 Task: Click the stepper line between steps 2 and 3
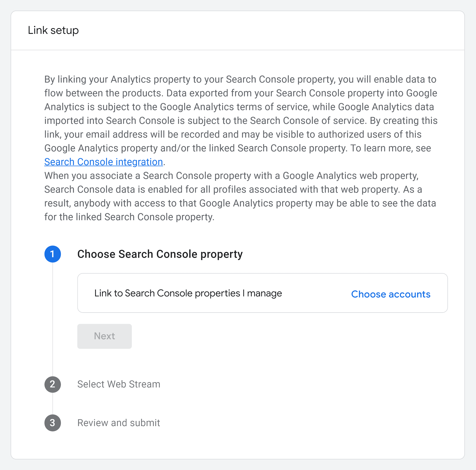[53, 404]
